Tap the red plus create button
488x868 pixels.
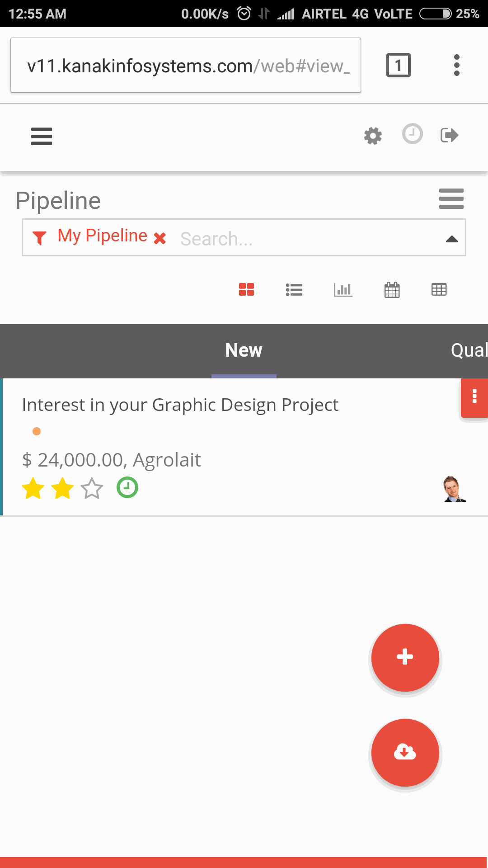pyautogui.click(x=405, y=658)
